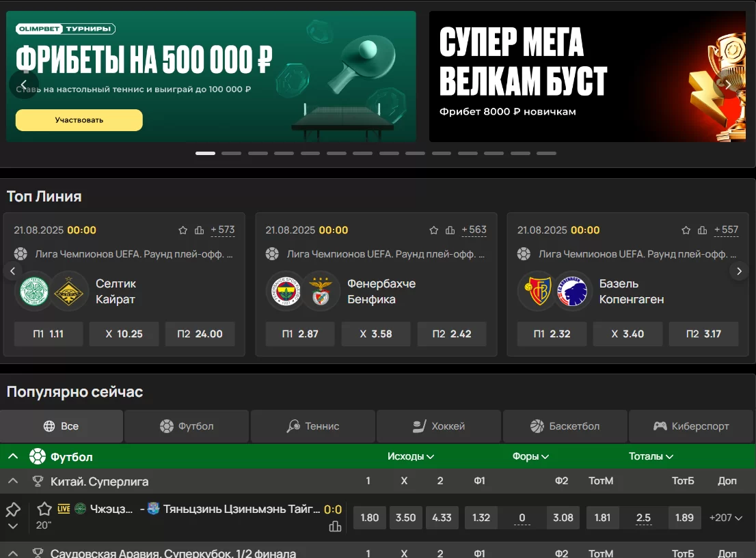
Task: Open statistics icon on Базель Копенгаген card
Action: pyautogui.click(x=703, y=230)
